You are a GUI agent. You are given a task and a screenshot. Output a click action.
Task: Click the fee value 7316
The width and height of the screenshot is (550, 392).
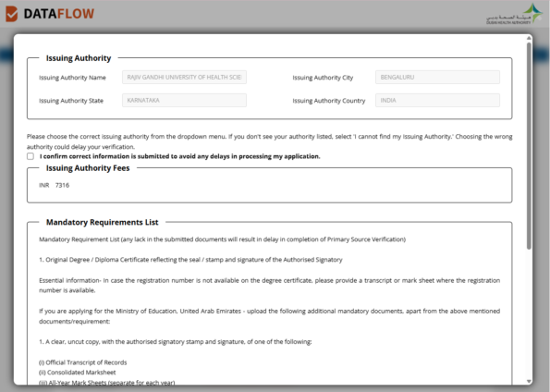(62, 185)
